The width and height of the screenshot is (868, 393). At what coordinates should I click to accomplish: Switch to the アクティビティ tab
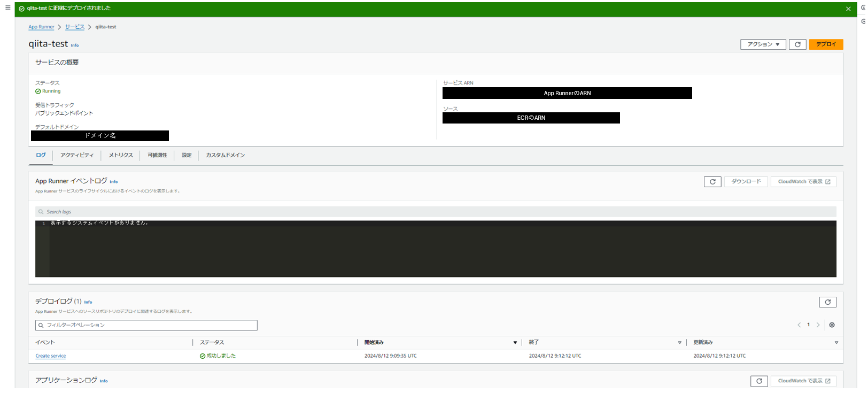(77, 155)
